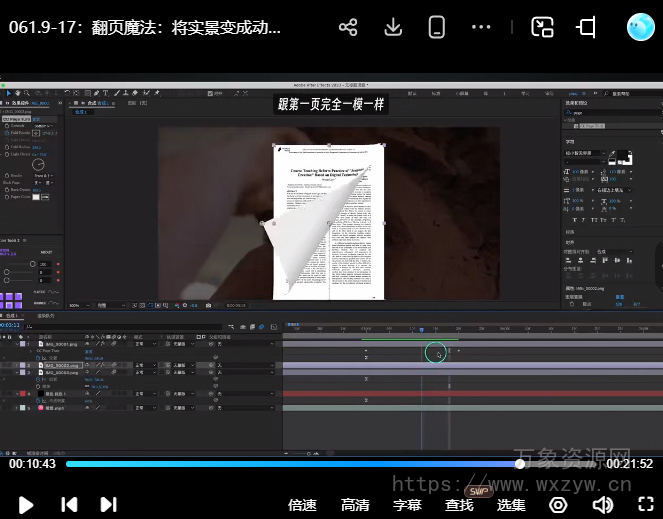
Task: Go back to the previous video
Action: click(69, 505)
